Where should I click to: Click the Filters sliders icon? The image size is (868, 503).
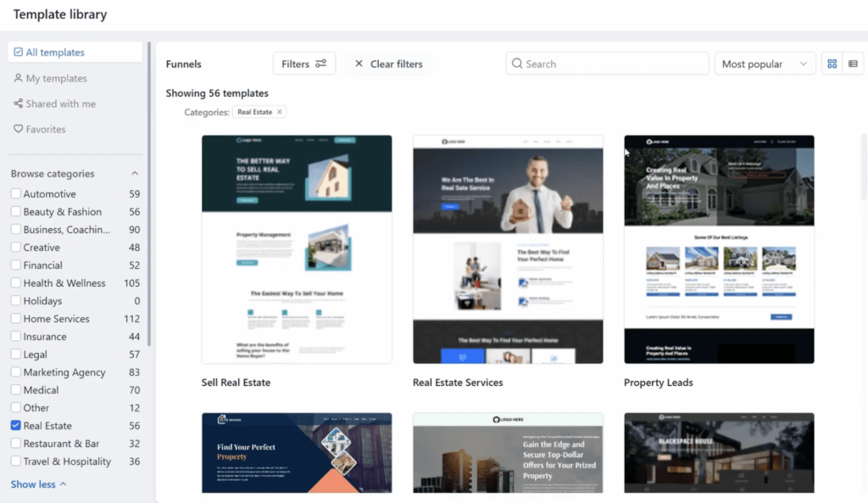(321, 63)
